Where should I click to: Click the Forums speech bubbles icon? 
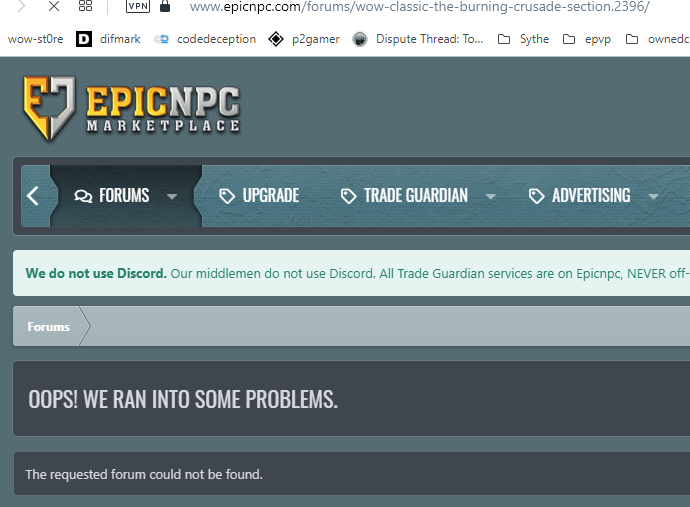[83, 196]
